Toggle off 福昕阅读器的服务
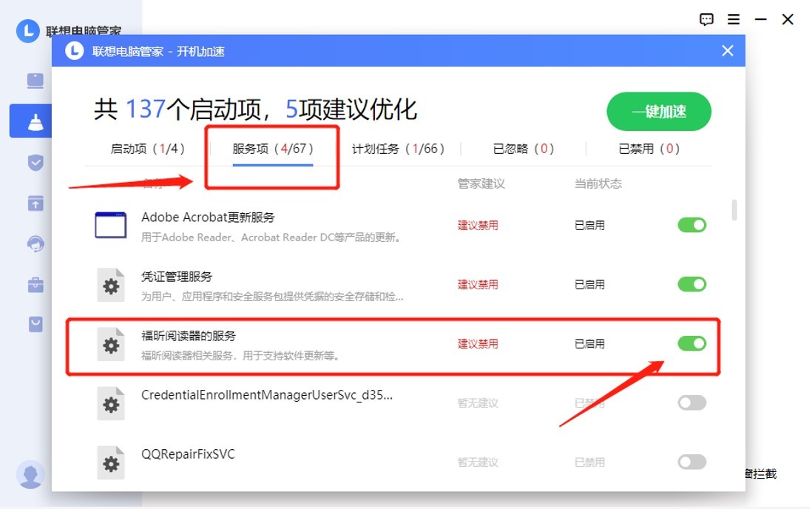 [x=692, y=343]
